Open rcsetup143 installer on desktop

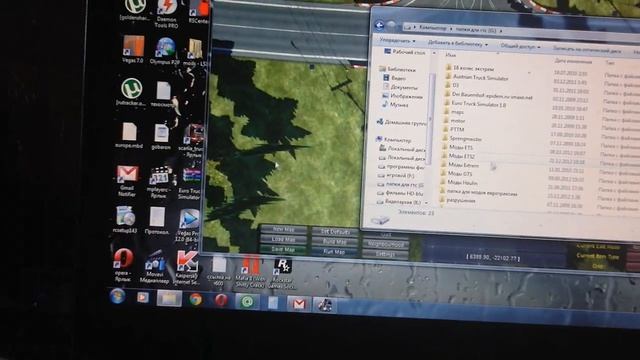[x=124, y=219]
